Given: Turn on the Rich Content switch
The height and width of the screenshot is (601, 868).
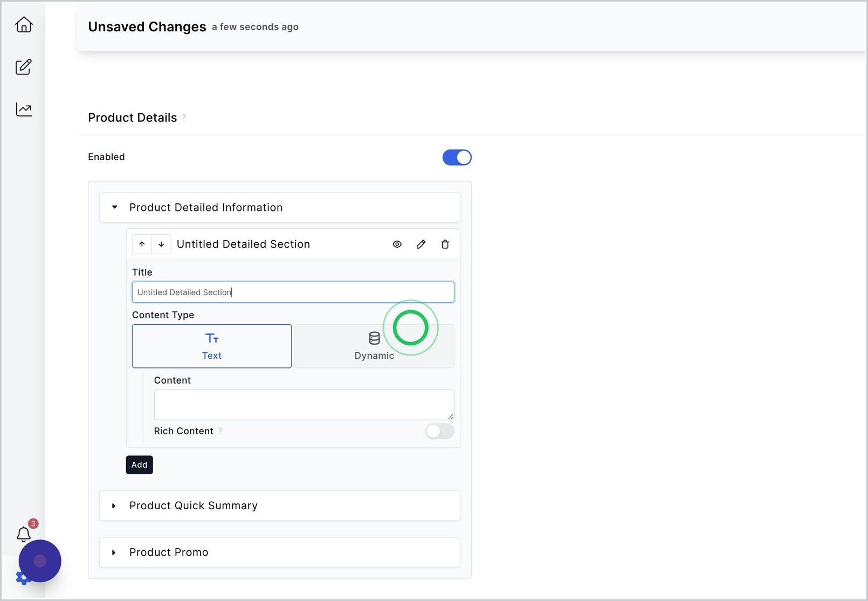Looking at the screenshot, I should [x=440, y=431].
